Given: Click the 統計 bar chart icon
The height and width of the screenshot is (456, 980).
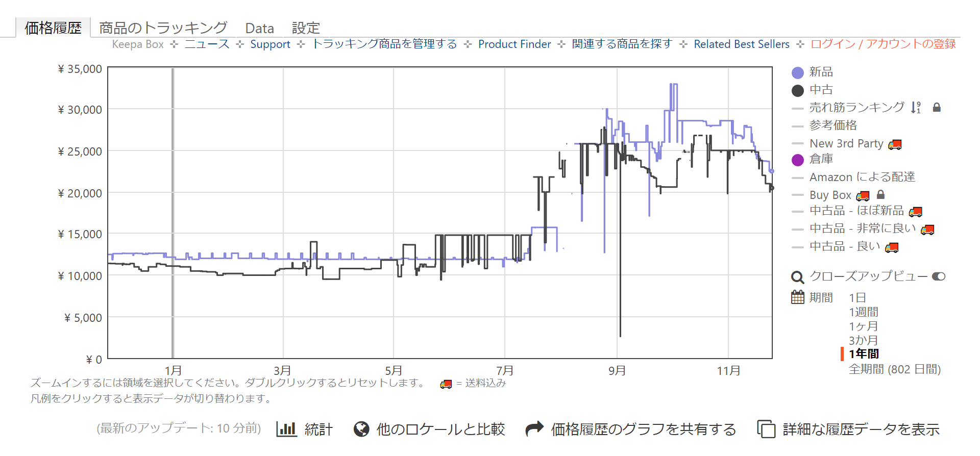Looking at the screenshot, I should 286,429.
